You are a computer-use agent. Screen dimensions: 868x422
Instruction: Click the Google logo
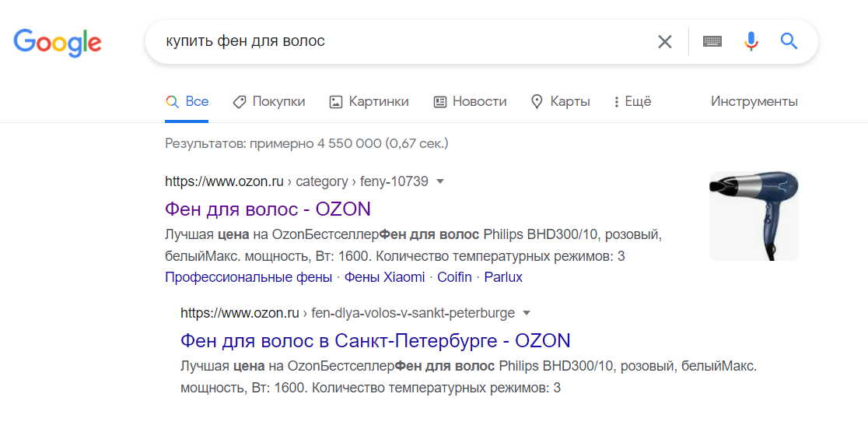click(x=58, y=42)
